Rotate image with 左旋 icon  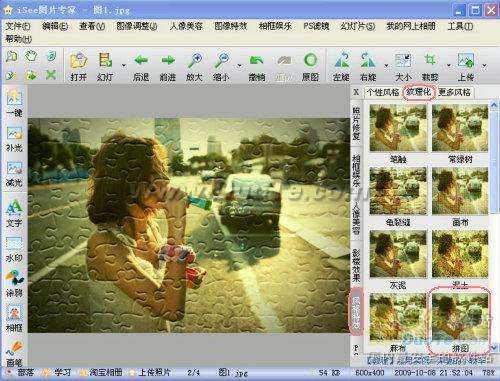(342, 61)
